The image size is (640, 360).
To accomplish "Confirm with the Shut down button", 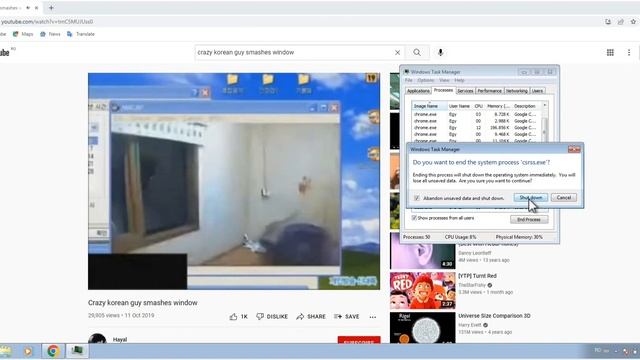I will click(x=531, y=198).
